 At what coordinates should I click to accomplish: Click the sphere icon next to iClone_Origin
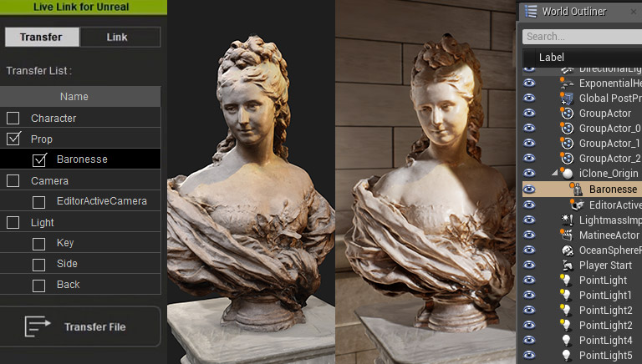567,173
